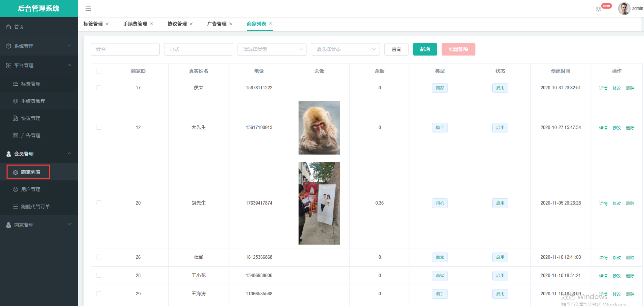Image resolution: width=644 pixels, height=306 pixels.
Task: Click the 手续费管理 gear icon in sidebar
Action: pos(16,101)
